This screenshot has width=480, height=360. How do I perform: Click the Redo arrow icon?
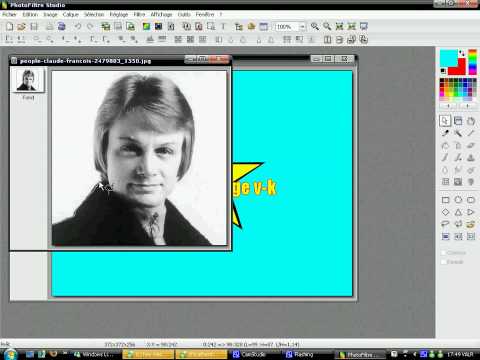(90, 27)
